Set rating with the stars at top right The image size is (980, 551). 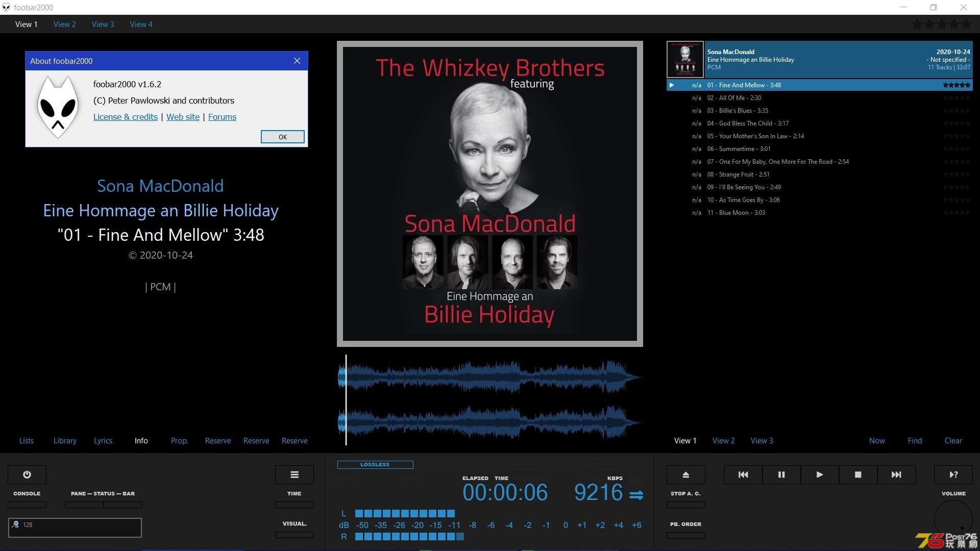pyautogui.click(x=942, y=24)
